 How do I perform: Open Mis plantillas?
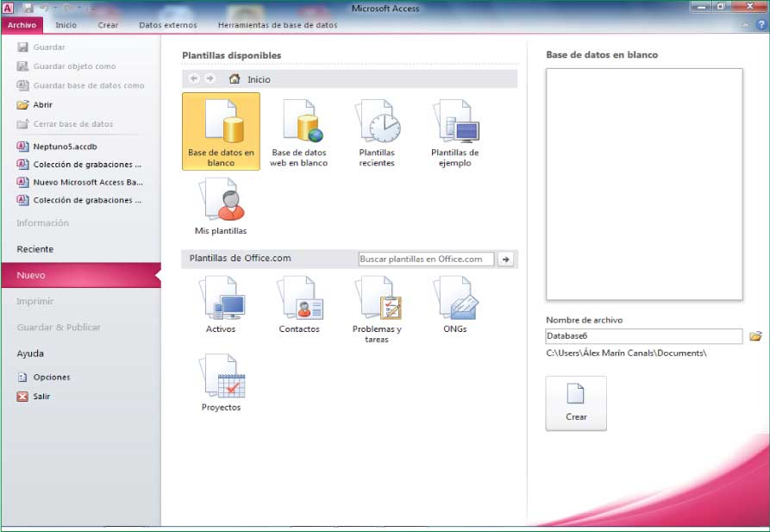coord(221,206)
